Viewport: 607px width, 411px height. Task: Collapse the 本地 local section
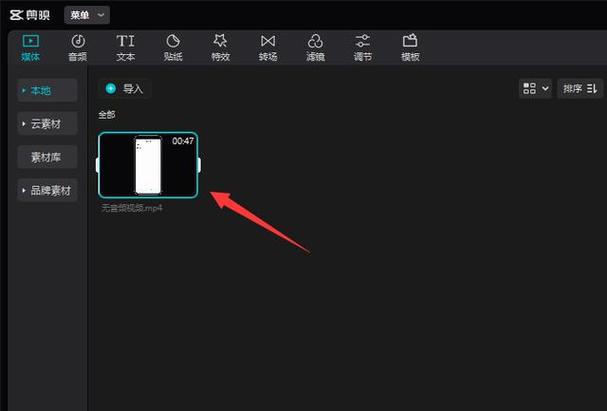pos(47,91)
